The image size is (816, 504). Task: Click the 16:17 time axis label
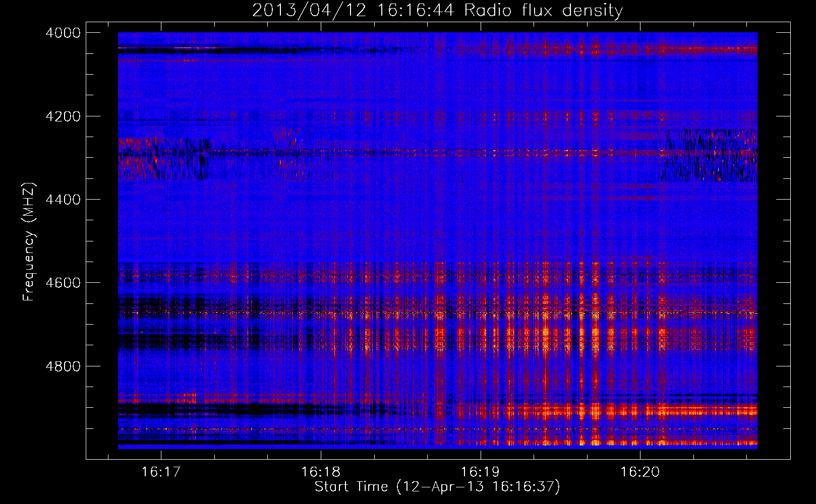[160, 472]
